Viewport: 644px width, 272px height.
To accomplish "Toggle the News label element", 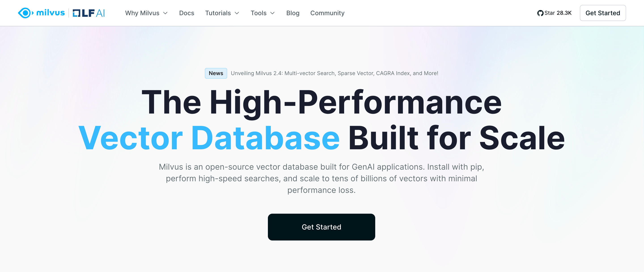I will coord(216,73).
